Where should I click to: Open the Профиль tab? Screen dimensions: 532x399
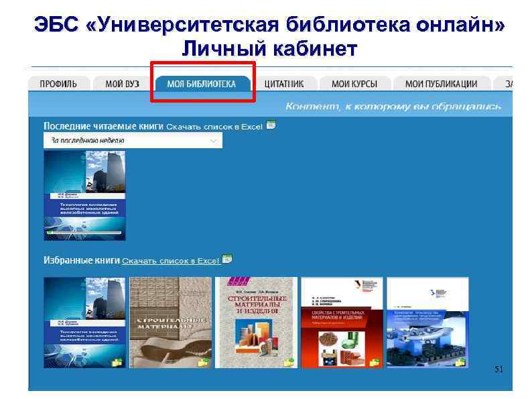tap(58, 84)
